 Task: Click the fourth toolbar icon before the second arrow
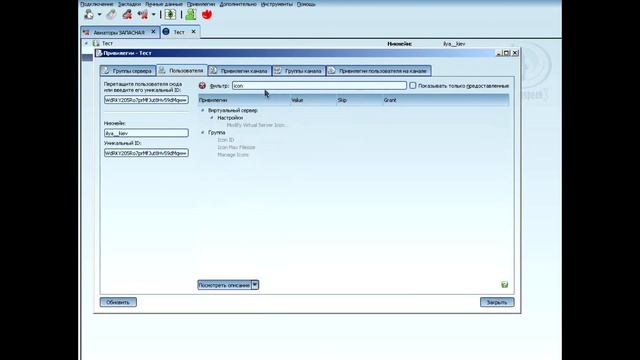click(x=143, y=15)
